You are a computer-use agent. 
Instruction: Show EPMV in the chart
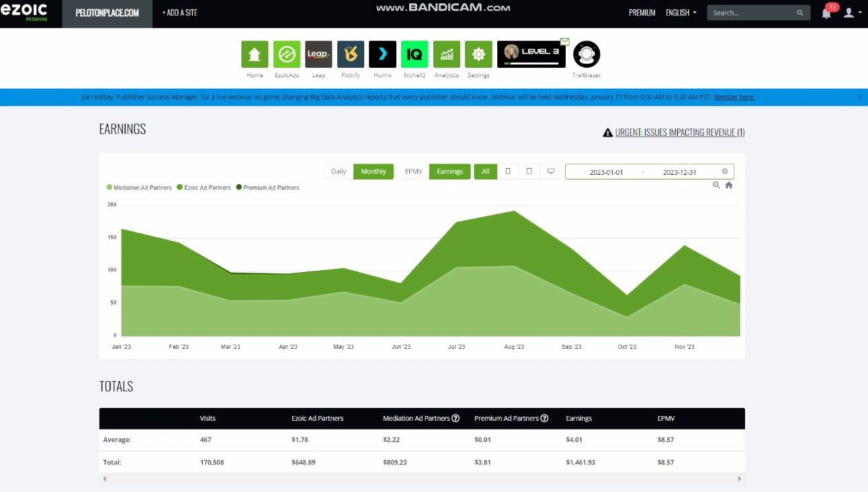click(x=413, y=171)
